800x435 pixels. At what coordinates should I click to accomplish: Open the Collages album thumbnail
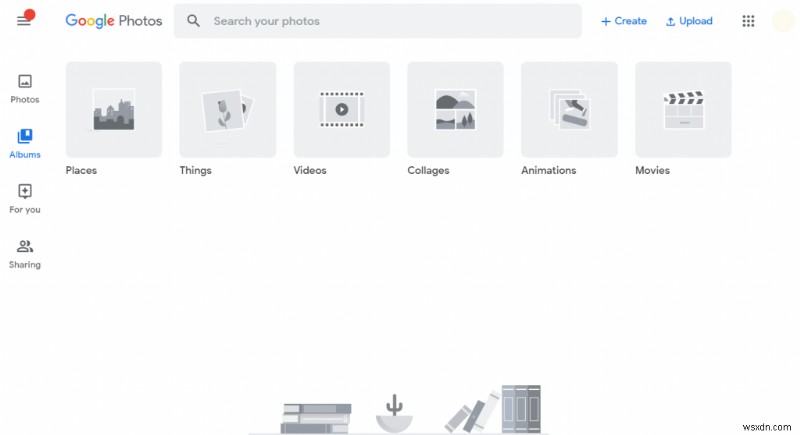[455, 109]
